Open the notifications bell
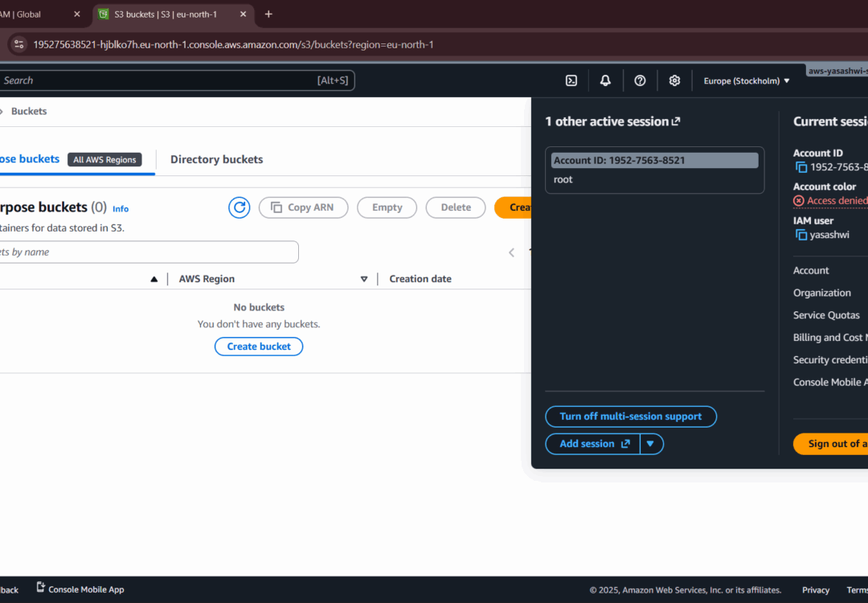 point(605,80)
